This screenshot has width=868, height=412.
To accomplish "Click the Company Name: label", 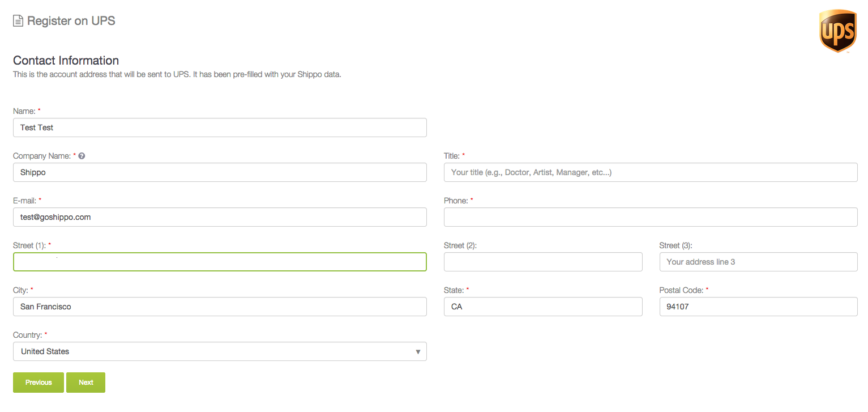I will 42,156.
